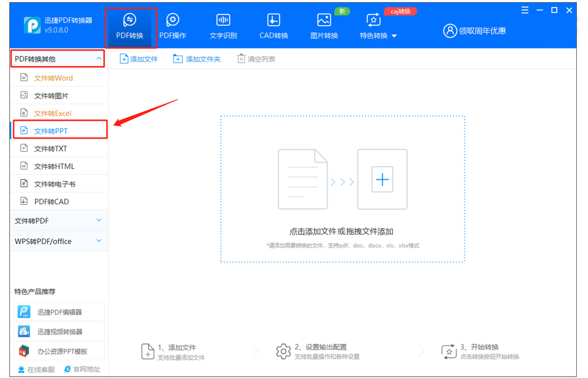This screenshot has height=378, width=588.
Task: Open the 在线客服 support link
Action: 36,369
